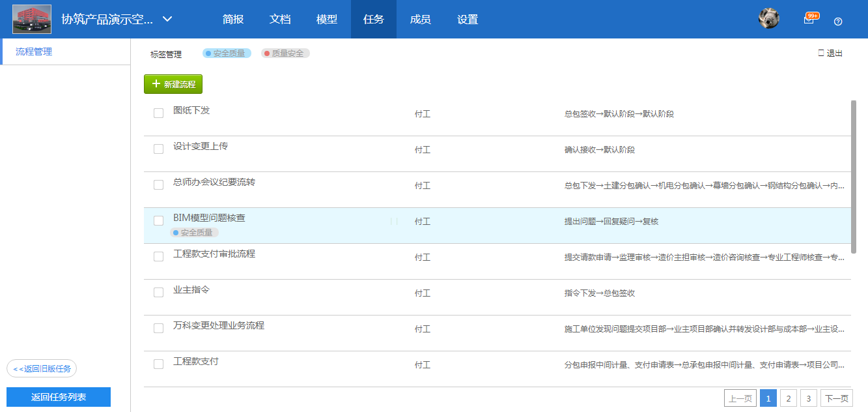Check the BIM模型问题核查 row checkbox
The width and height of the screenshot is (868, 412).
coord(158,221)
